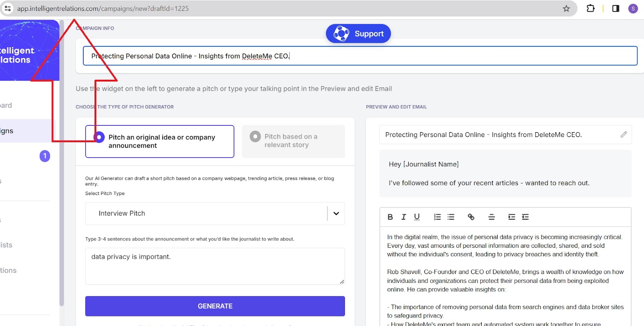Edit the campaign name input field
The image size is (644, 326).
point(360,56)
